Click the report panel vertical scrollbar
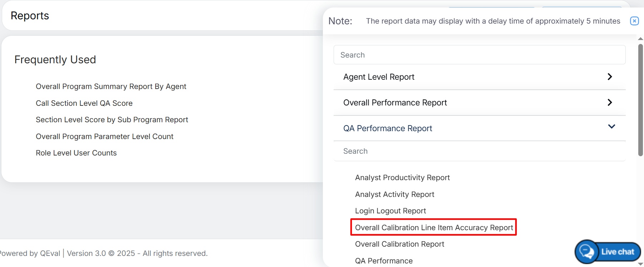644x267 pixels. click(640, 100)
